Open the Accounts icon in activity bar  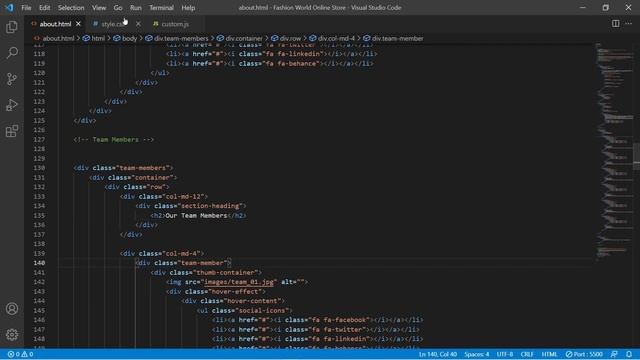[x=12, y=309]
